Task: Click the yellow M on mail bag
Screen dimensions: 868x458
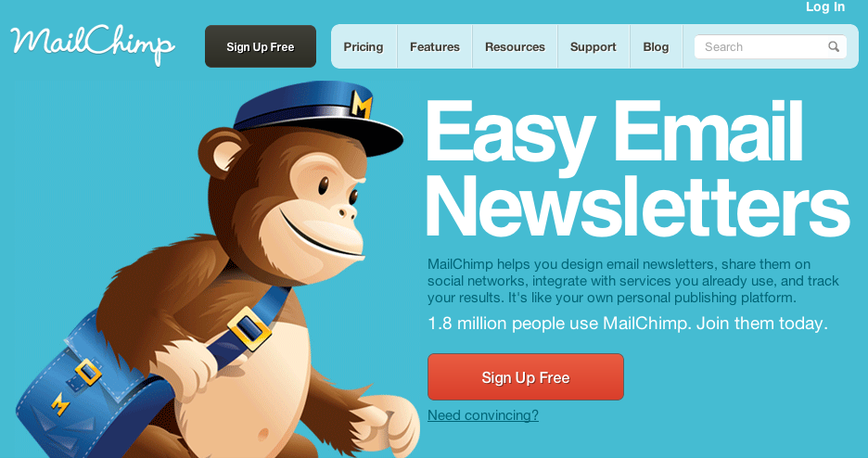Action: point(60,404)
